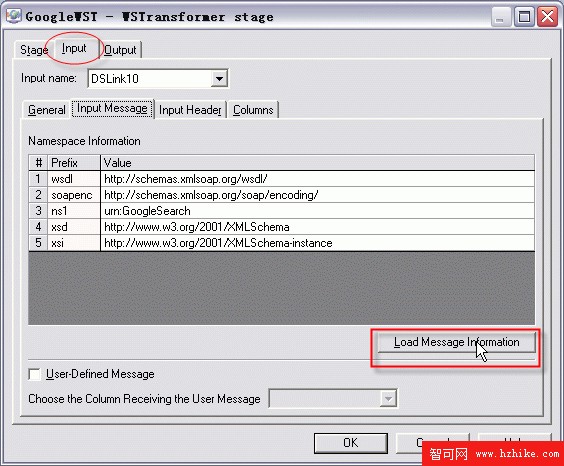Viewport: 564px width, 466px height.
Task: Select the xsi prefix cell
Action: click(x=74, y=243)
